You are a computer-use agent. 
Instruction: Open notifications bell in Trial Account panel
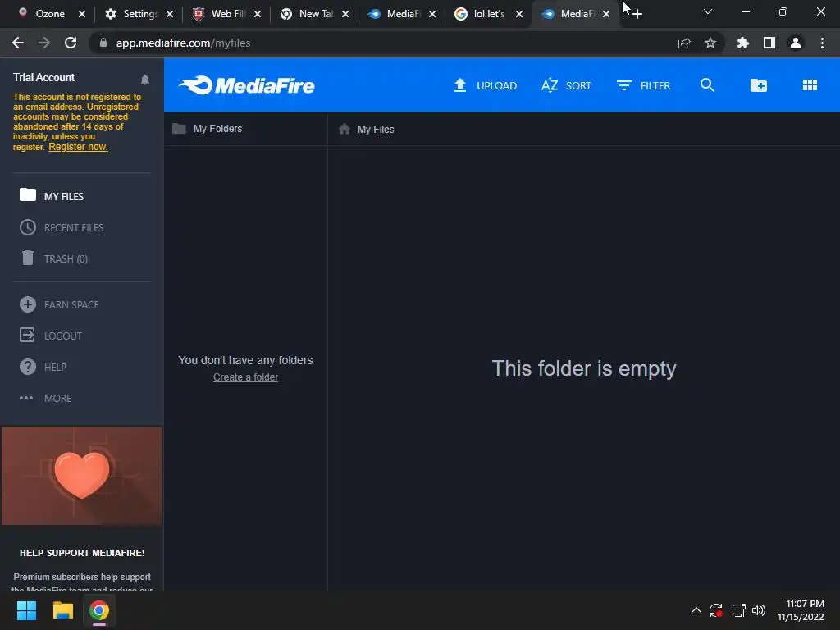pos(144,80)
